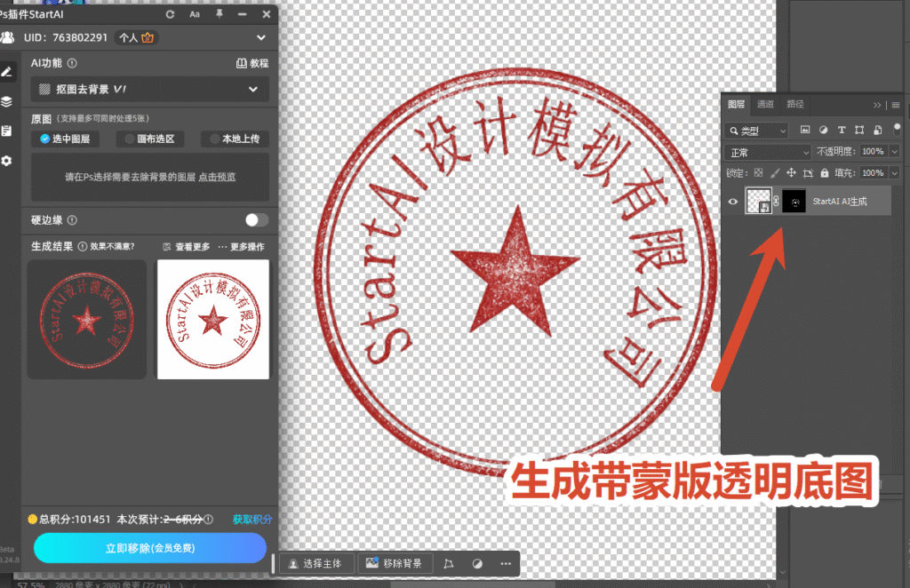Image resolution: width=910 pixels, height=588 pixels.
Task: Click the info icon beside AI功能
Action: point(72,63)
